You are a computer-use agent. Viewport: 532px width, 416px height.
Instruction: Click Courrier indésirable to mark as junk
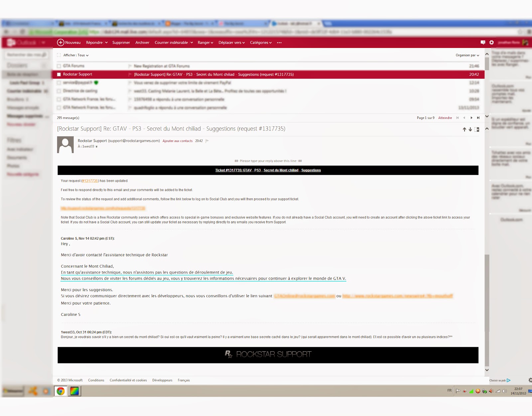(171, 43)
